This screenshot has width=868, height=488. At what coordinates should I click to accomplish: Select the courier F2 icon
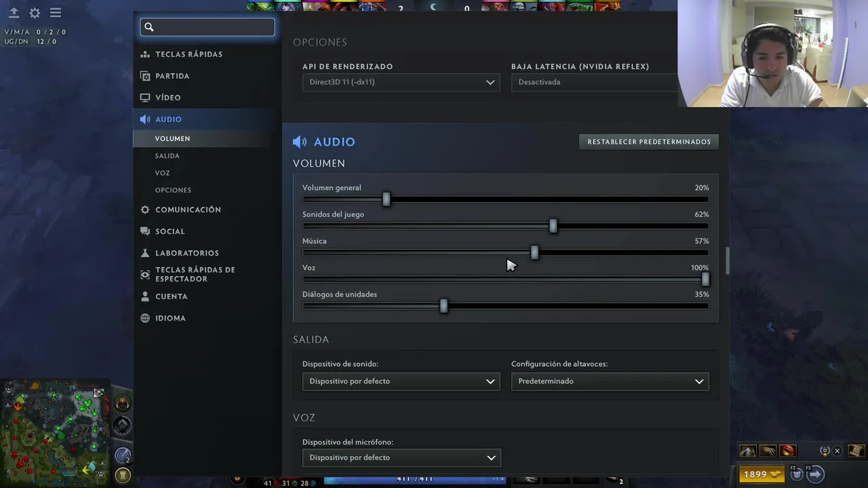tap(797, 474)
